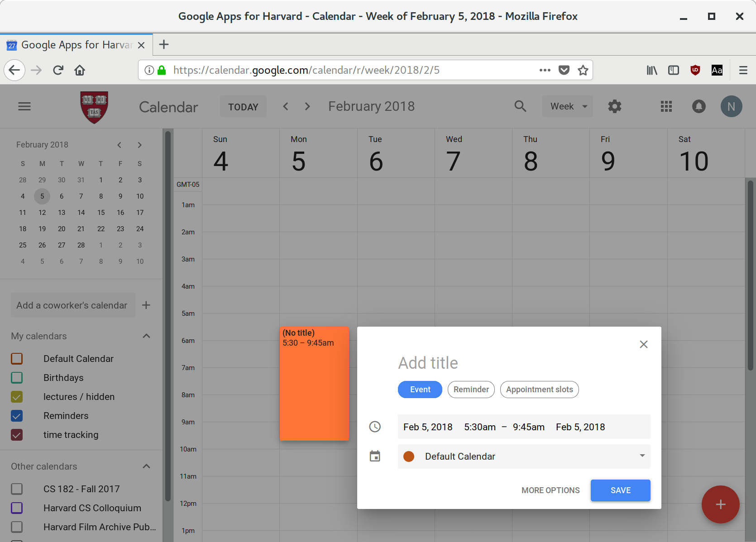Screen dimensions: 756x542
Task: Open the account avatar N
Action: click(x=731, y=106)
